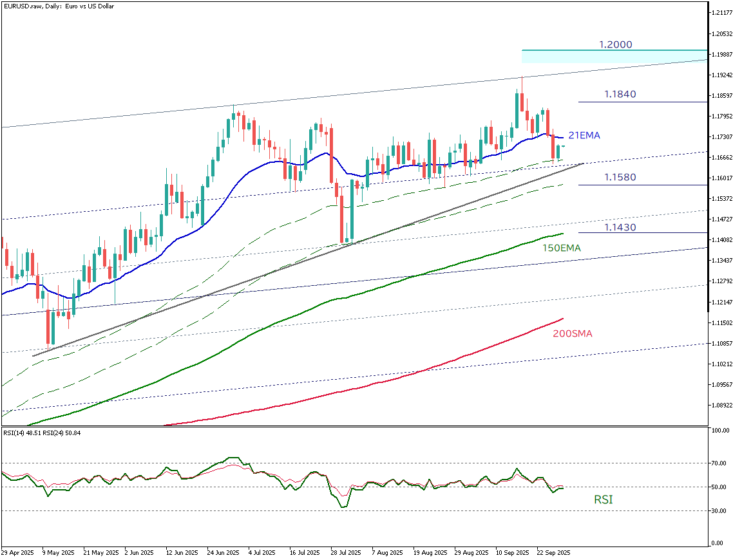Click the RSI(14) RSI(24) indicator readout

[42, 433]
